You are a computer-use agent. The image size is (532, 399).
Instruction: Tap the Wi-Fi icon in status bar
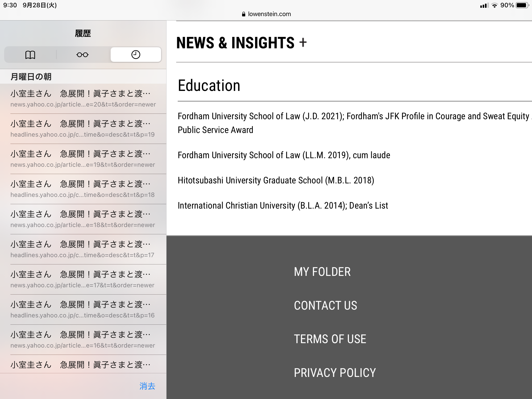tap(494, 5)
